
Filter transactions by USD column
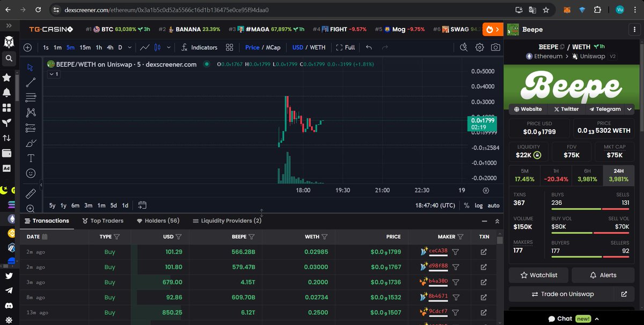click(179, 236)
